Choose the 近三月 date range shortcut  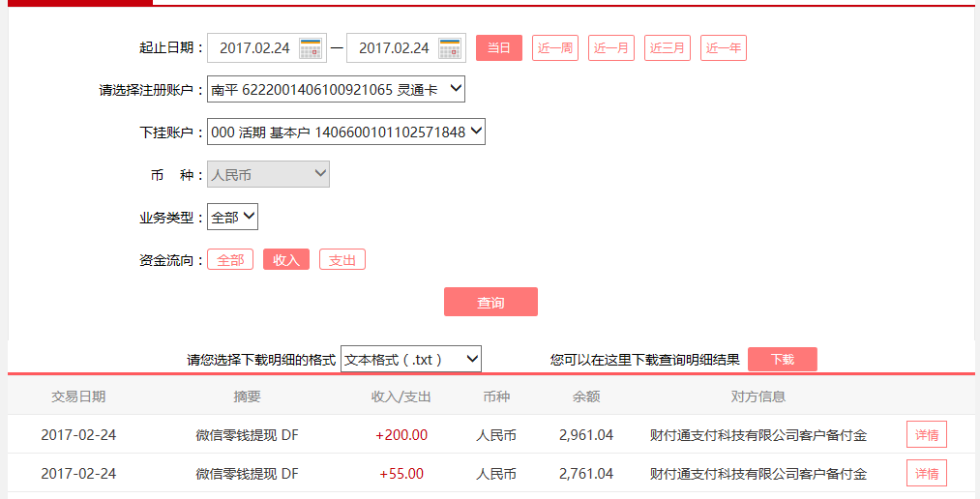click(x=668, y=48)
